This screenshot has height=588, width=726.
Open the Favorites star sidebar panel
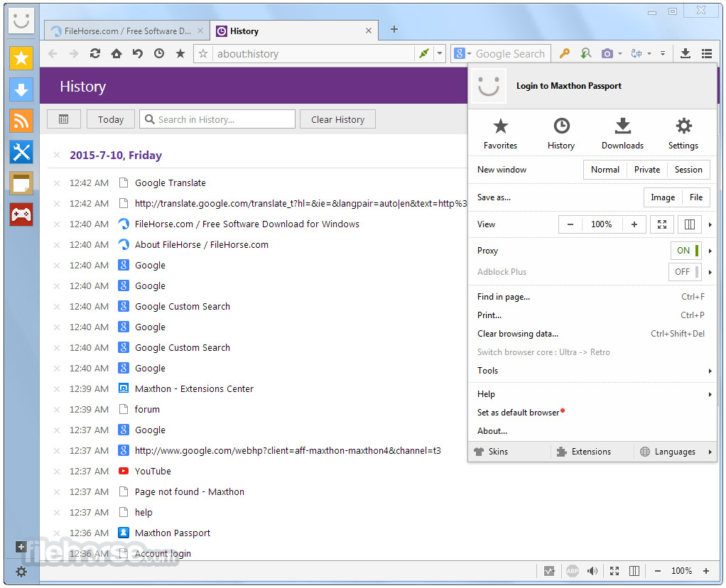point(21,58)
